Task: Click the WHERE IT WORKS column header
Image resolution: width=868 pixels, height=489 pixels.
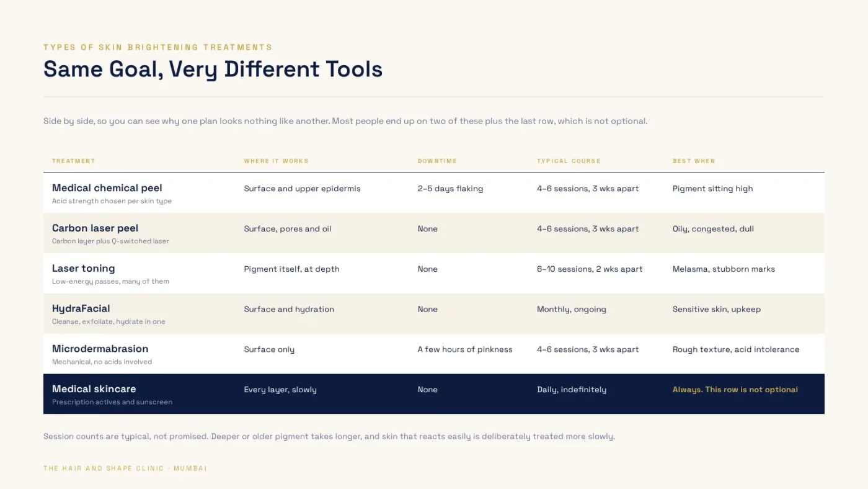Action: 276,161
